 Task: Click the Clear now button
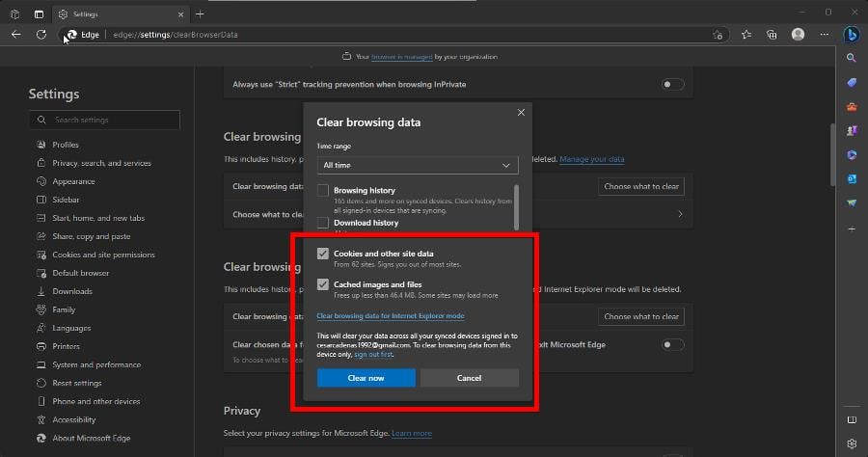(366, 378)
